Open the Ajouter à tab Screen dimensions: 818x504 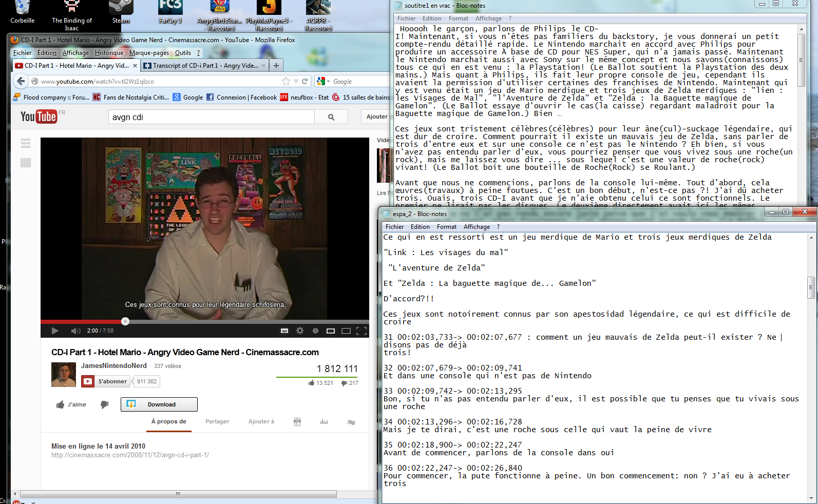tap(261, 421)
